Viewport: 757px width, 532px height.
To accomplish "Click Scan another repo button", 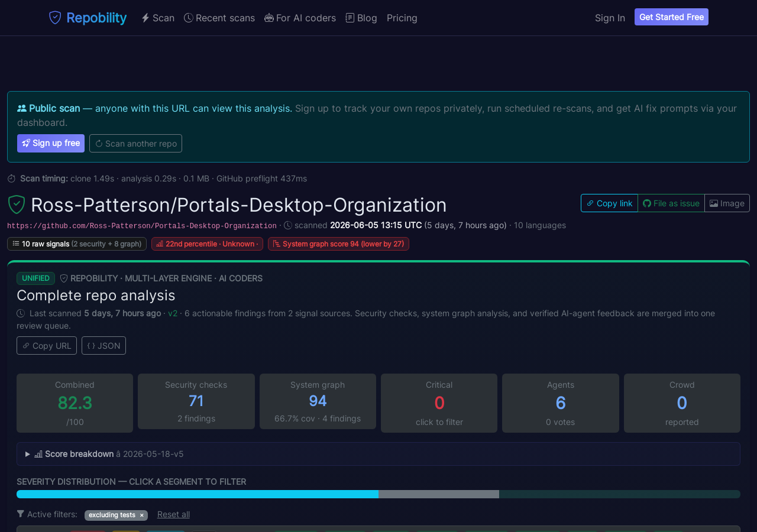I will 135,143.
